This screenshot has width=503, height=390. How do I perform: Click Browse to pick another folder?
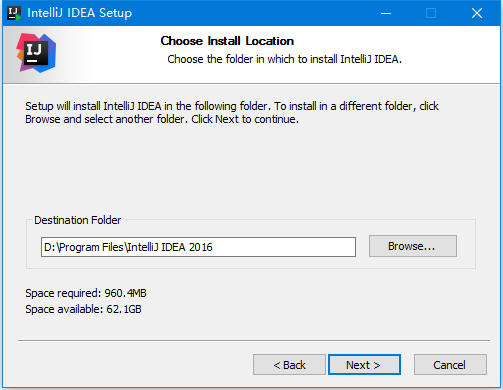tap(413, 246)
